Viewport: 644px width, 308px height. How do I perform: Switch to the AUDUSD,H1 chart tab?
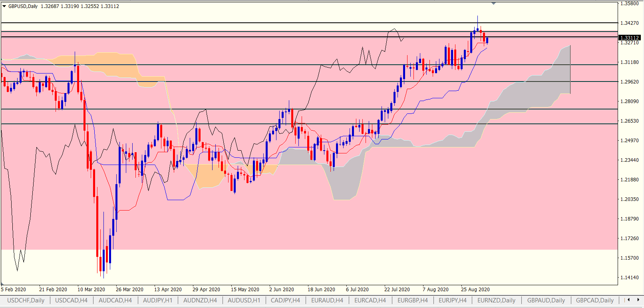(x=244, y=300)
